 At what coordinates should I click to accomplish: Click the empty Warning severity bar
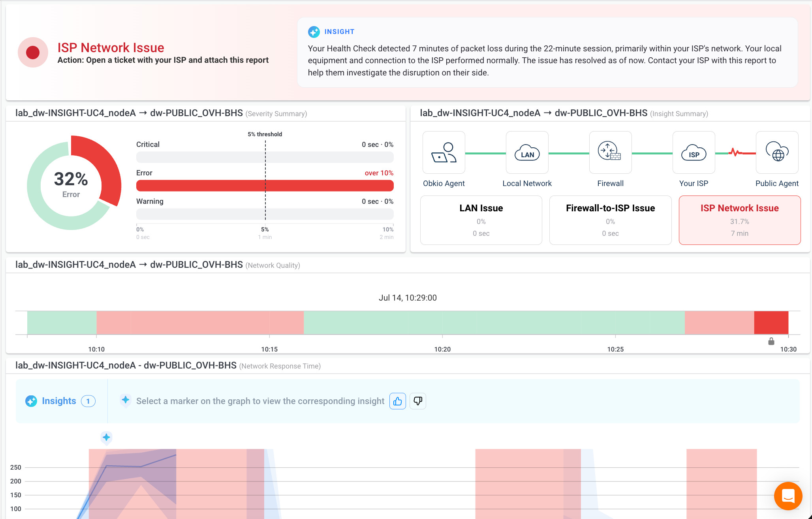click(x=265, y=214)
